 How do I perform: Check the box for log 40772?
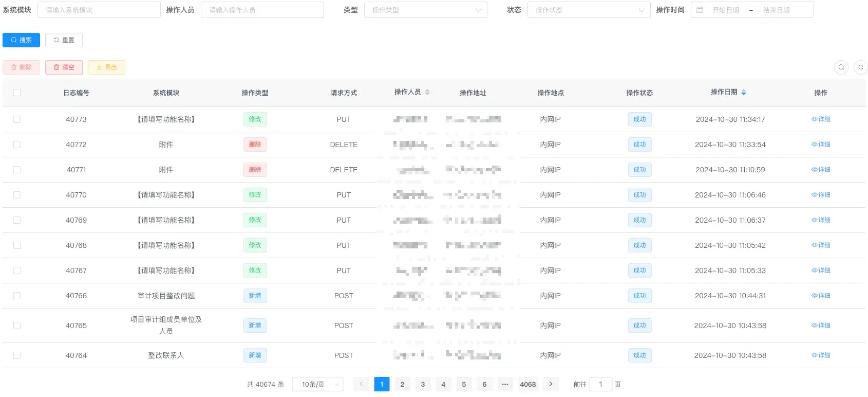coord(17,145)
